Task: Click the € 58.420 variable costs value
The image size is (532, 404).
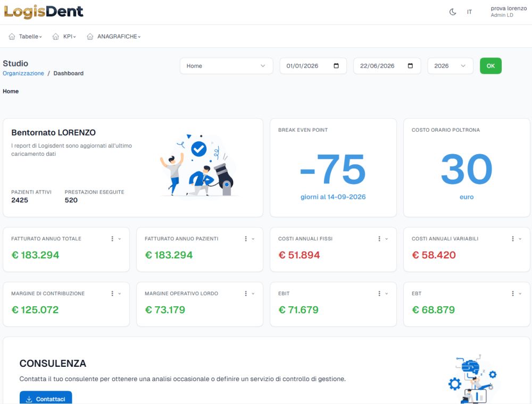Action: (434, 255)
